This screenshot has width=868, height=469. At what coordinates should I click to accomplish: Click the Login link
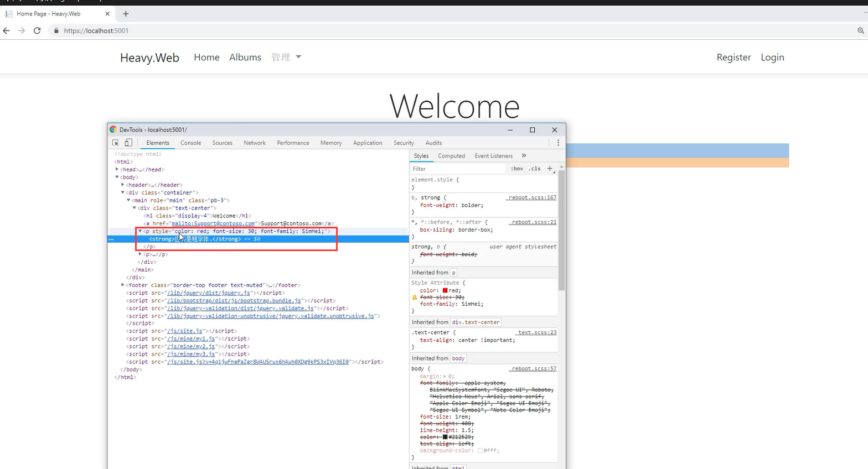click(772, 58)
